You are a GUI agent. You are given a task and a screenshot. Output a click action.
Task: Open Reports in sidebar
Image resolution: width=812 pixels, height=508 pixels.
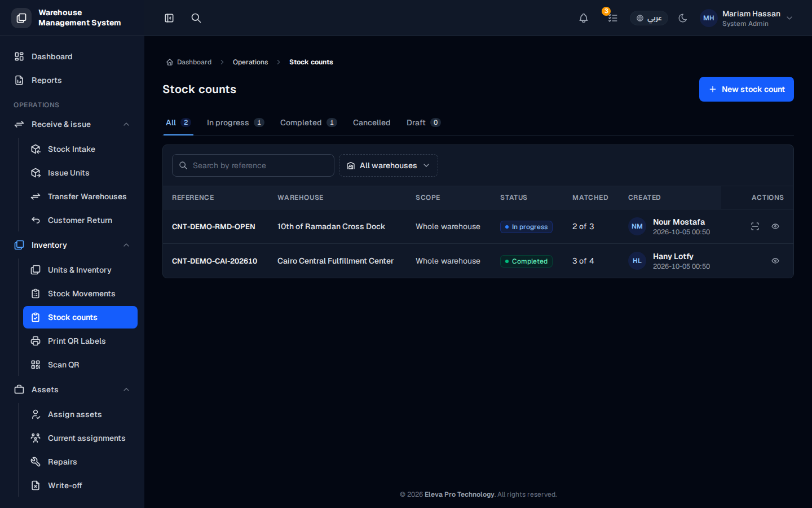tap(72, 80)
